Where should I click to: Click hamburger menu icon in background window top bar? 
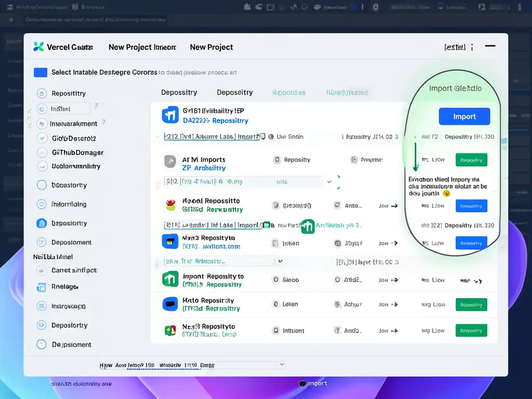tap(10, 7)
